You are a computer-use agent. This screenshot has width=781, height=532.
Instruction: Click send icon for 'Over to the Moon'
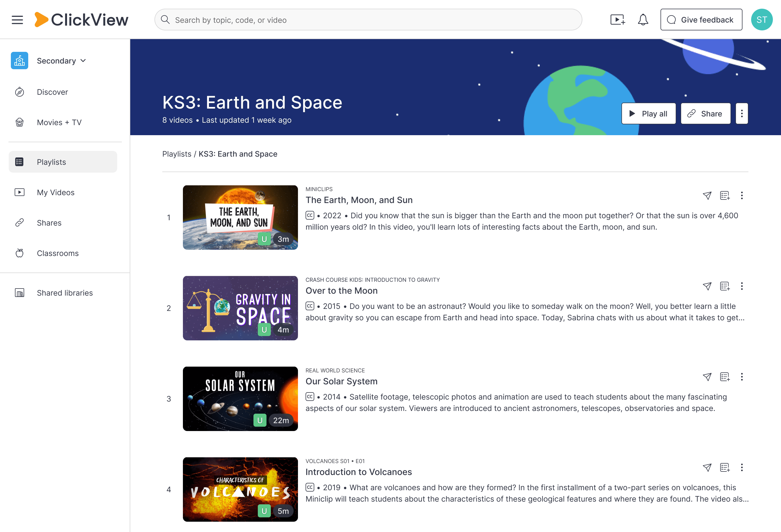[x=707, y=286]
